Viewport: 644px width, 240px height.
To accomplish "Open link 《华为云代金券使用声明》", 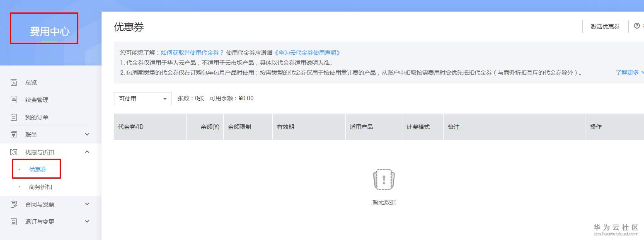I will [307, 53].
